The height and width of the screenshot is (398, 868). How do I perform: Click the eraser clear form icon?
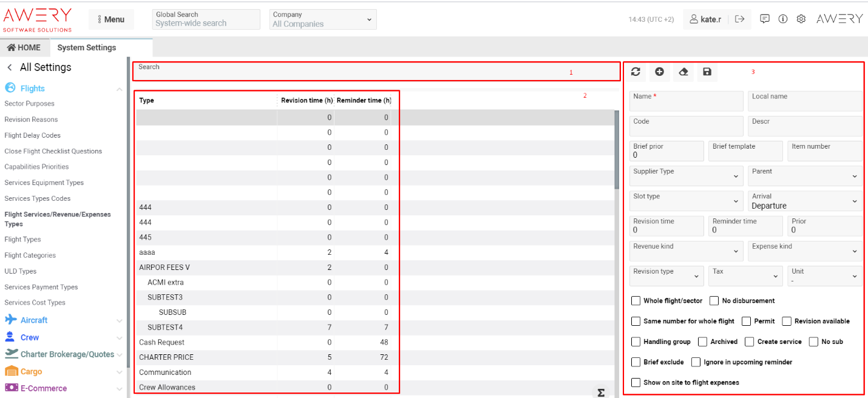(x=683, y=72)
